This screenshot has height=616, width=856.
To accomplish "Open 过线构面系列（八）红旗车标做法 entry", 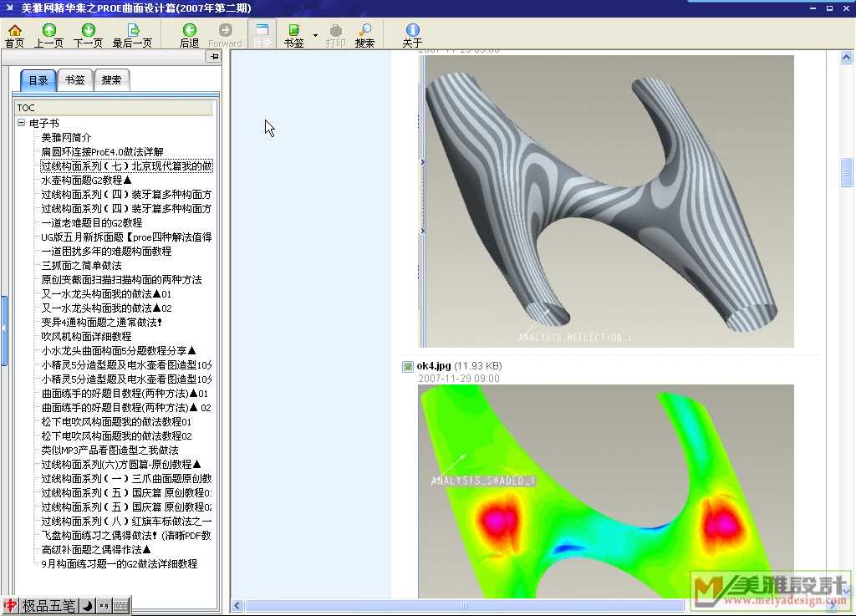I will coord(127,521).
